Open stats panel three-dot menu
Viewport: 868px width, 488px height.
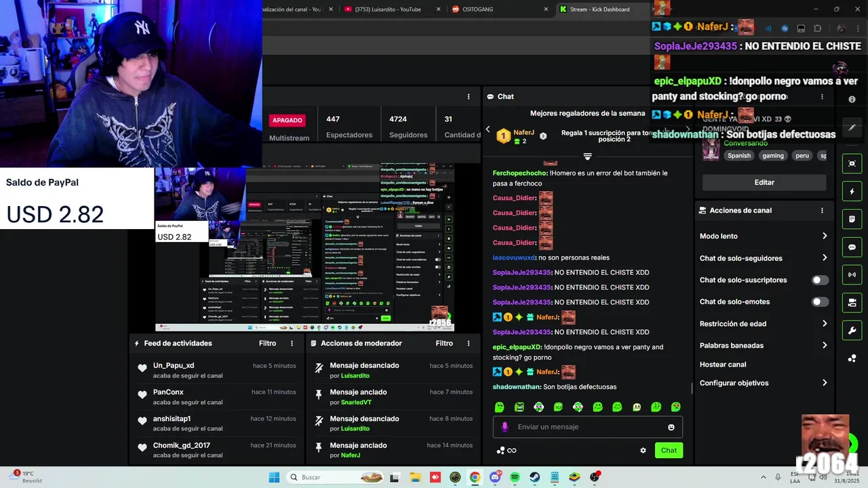point(469,96)
